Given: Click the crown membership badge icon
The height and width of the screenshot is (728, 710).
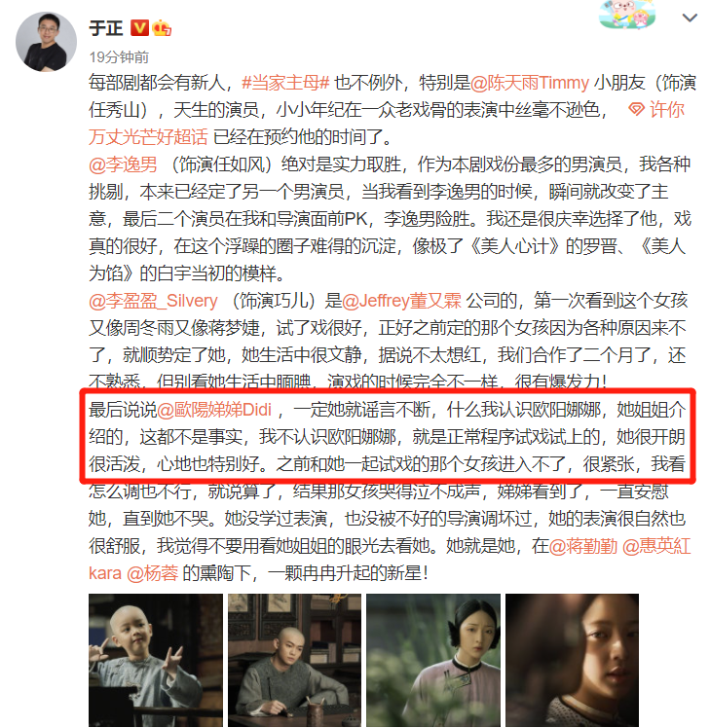Looking at the screenshot, I should coord(162,28).
